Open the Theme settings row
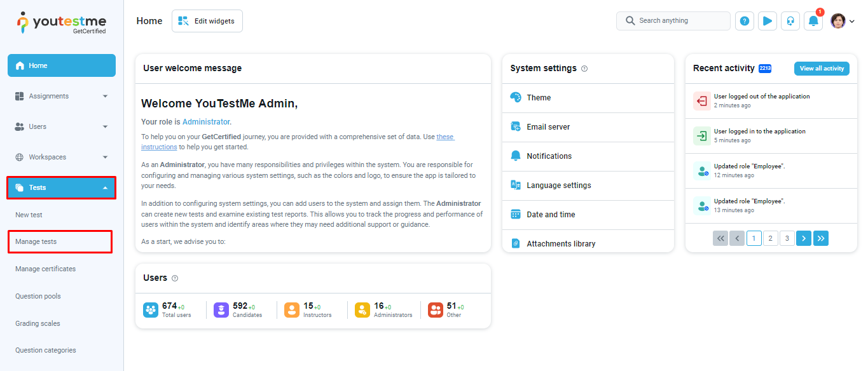Image resolution: width=868 pixels, height=371 pixels. click(x=588, y=98)
